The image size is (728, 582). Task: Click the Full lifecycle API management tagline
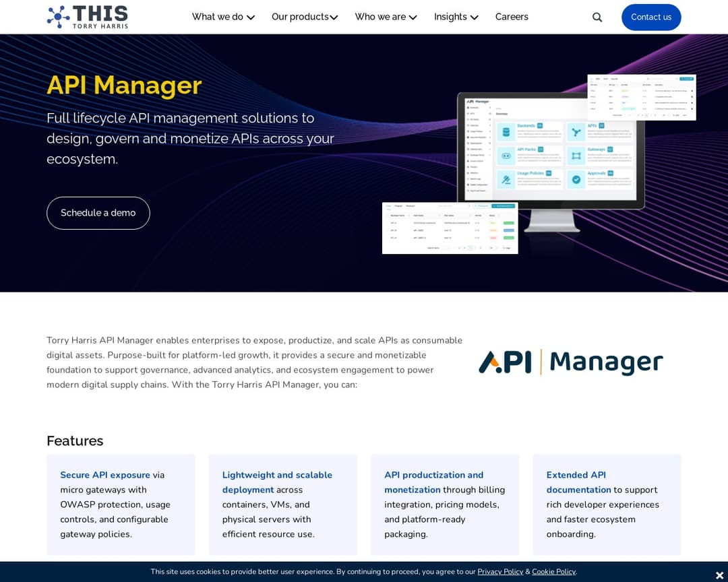(190, 138)
